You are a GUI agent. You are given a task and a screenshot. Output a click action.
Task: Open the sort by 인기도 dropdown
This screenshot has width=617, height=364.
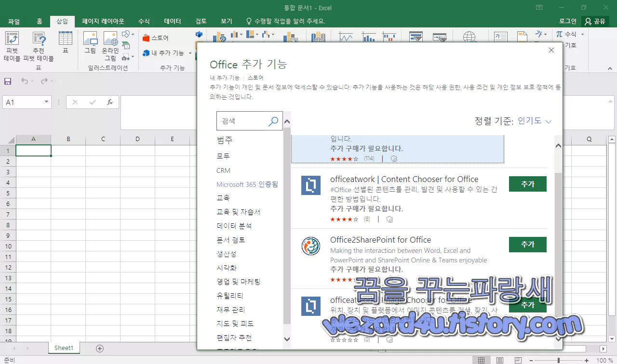pos(534,121)
